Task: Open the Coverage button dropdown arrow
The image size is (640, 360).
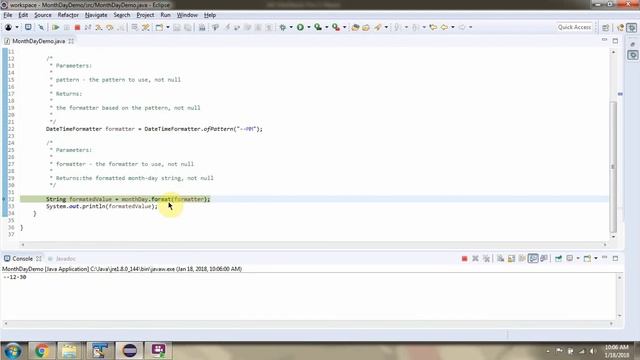Action: point(327,27)
